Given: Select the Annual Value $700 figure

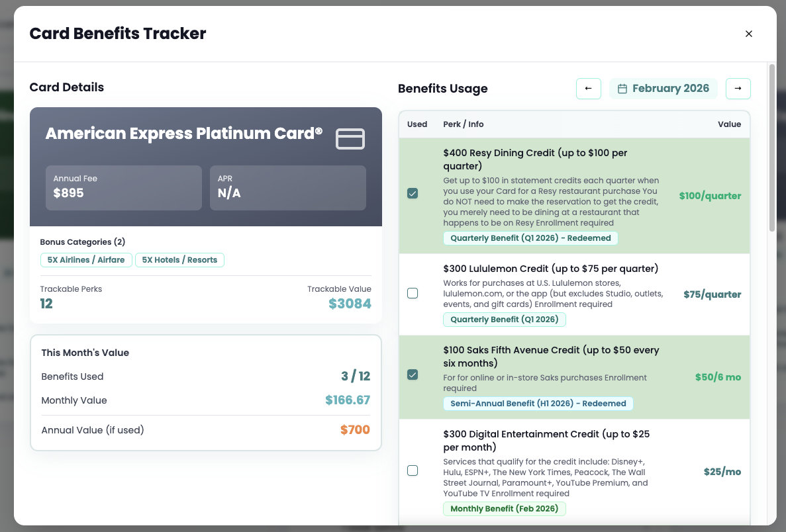Looking at the screenshot, I should tap(355, 429).
